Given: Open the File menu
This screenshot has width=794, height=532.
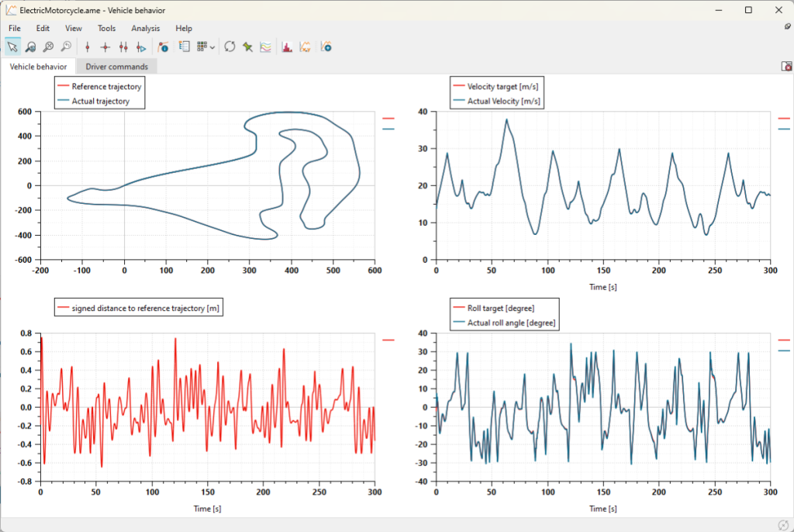Looking at the screenshot, I should [15, 29].
